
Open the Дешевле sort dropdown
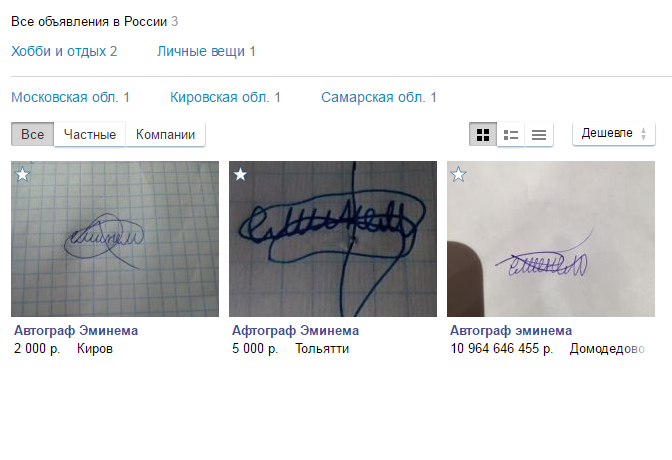(614, 134)
